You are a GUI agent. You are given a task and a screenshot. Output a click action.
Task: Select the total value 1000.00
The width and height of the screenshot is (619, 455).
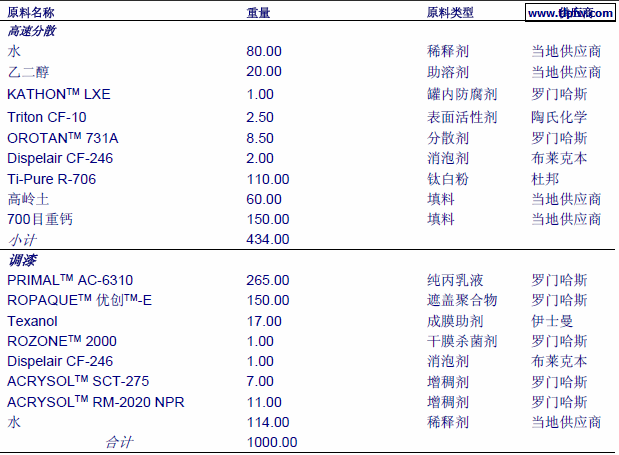271,442
